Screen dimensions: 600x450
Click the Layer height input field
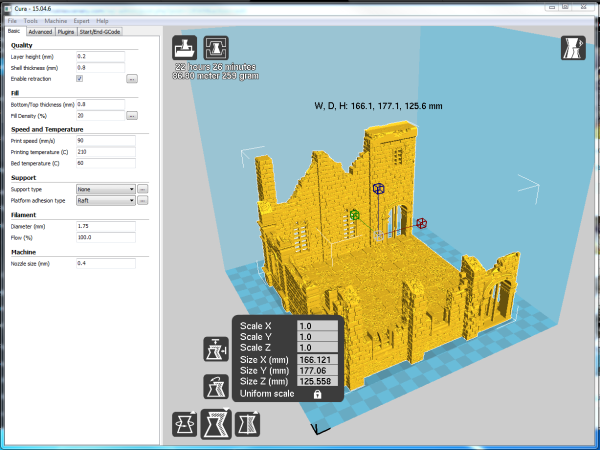click(100, 56)
